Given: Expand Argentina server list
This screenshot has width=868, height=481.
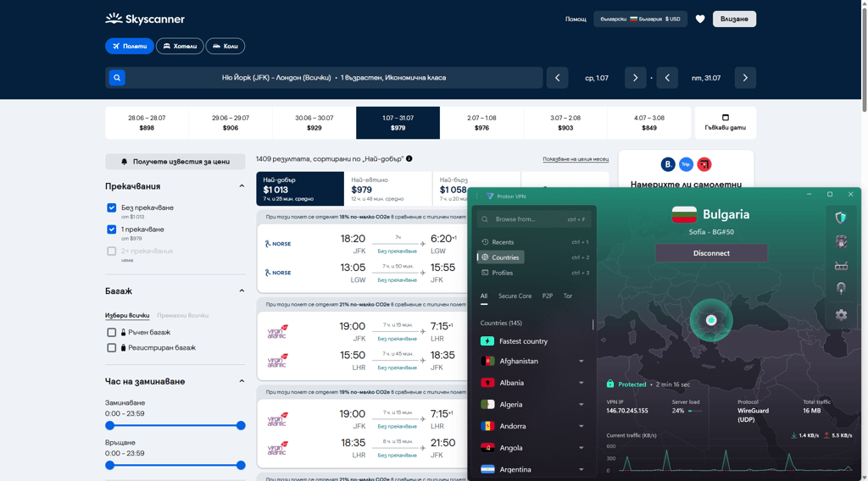Looking at the screenshot, I should pos(581,469).
